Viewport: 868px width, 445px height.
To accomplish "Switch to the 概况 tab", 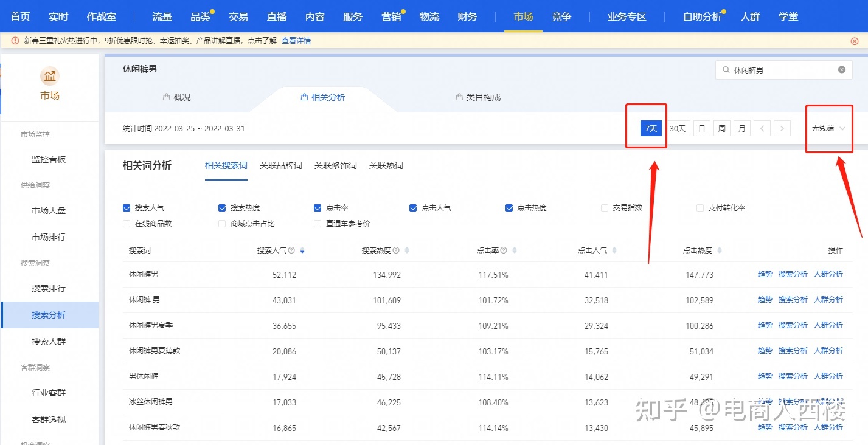I will coord(176,97).
